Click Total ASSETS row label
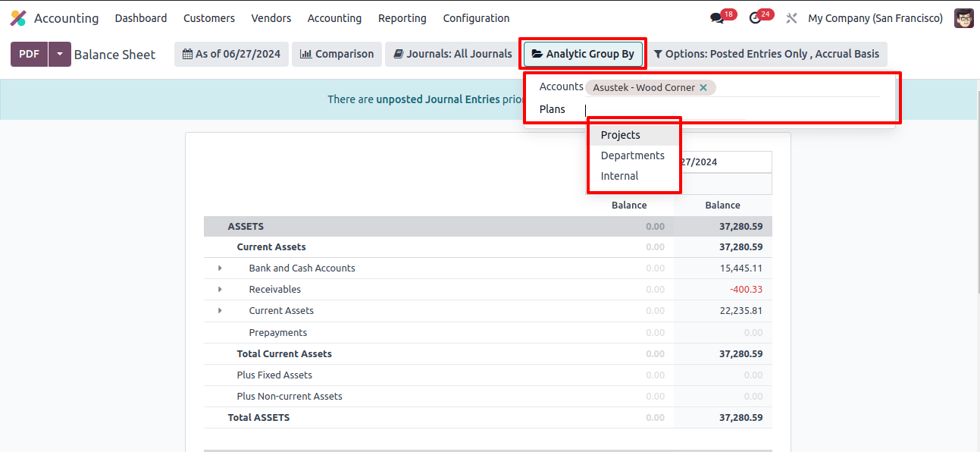980x452 pixels. click(258, 417)
